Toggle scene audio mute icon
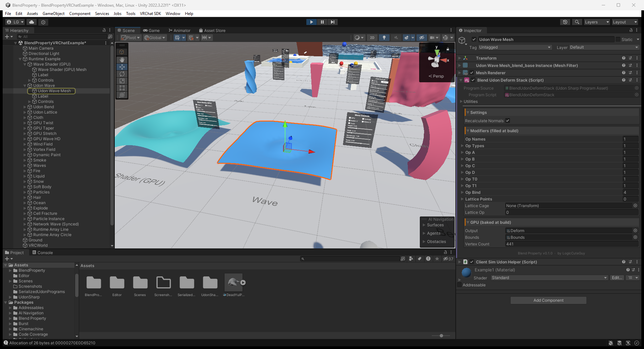 pos(396,38)
